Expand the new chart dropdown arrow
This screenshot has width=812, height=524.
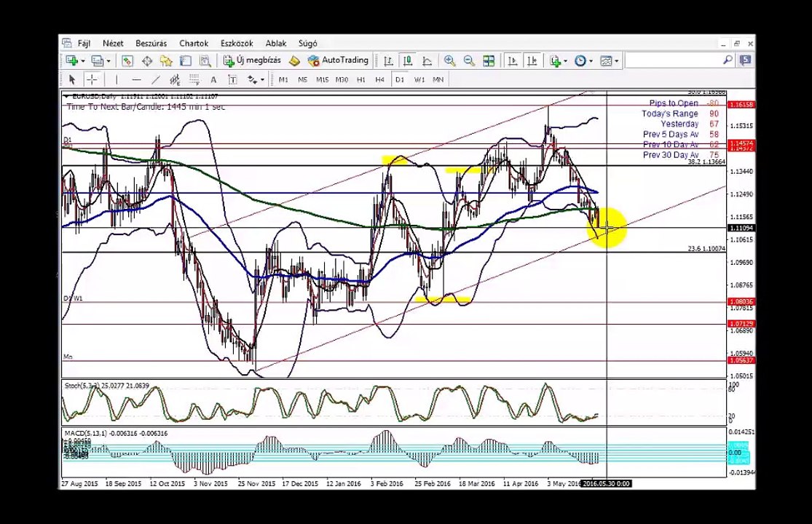(x=83, y=61)
